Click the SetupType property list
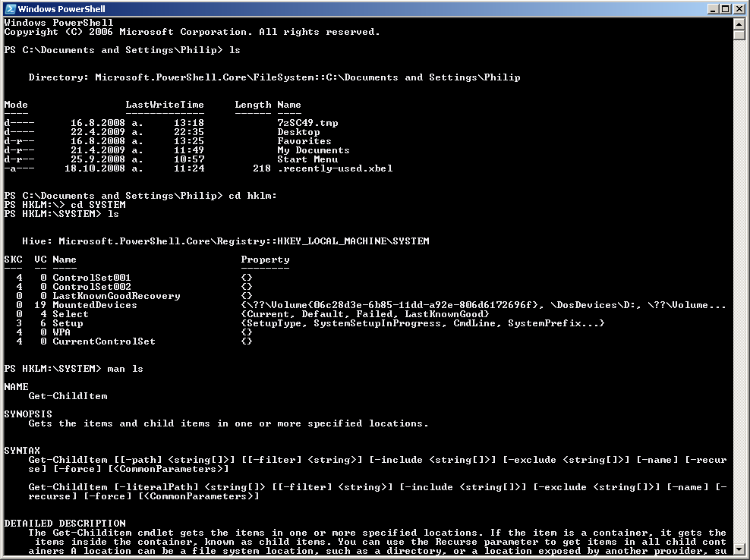This screenshot has width=750, height=560. [422, 322]
